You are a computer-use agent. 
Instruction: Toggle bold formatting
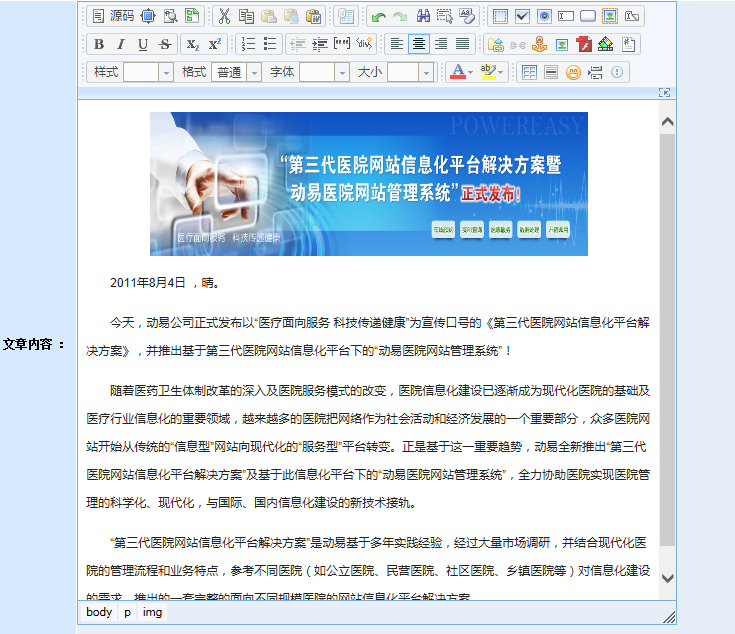[x=99, y=44]
